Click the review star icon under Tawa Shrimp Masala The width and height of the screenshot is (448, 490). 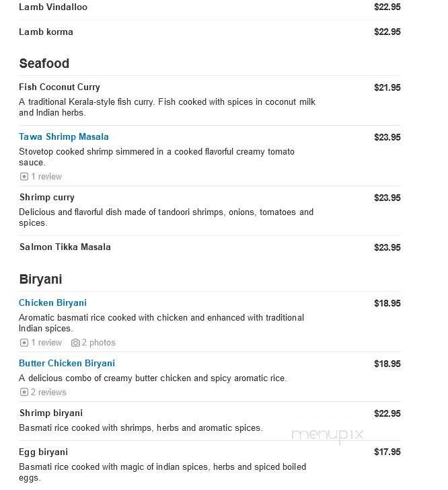24,177
